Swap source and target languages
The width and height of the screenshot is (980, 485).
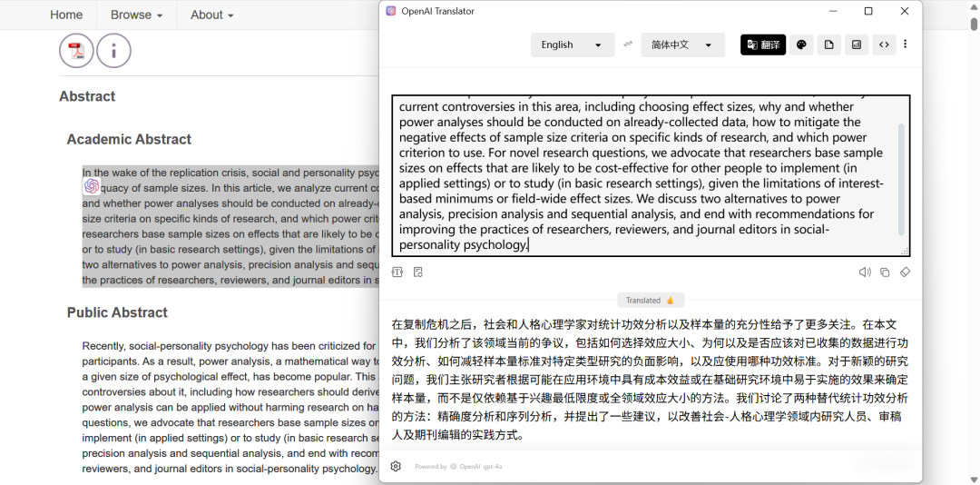pyautogui.click(x=628, y=45)
